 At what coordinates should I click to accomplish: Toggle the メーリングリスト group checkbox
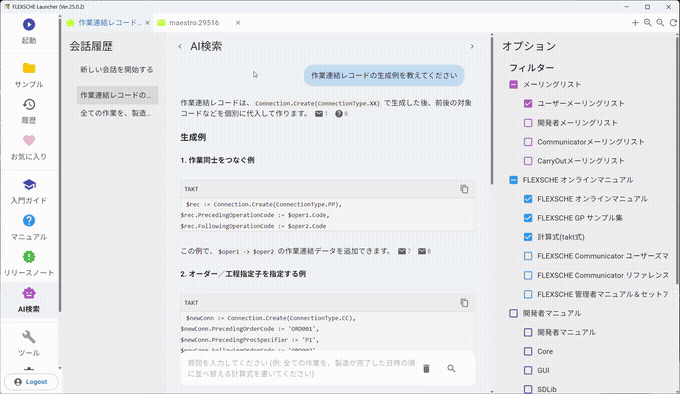[513, 85]
